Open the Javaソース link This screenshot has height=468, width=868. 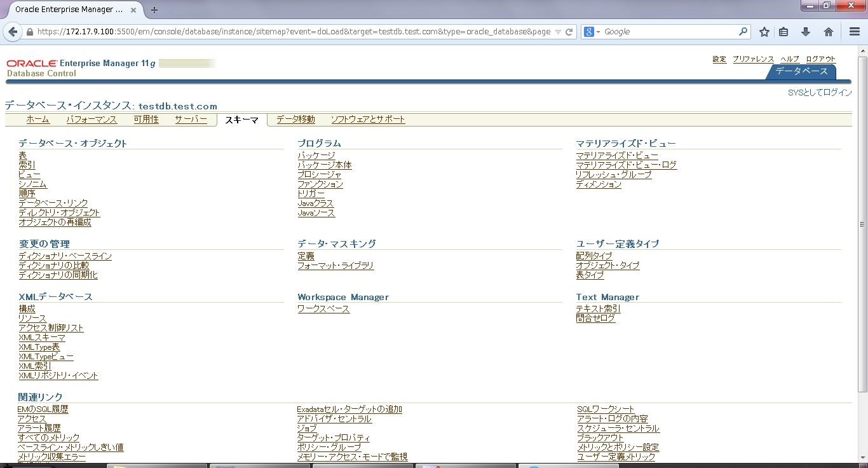[316, 213]
